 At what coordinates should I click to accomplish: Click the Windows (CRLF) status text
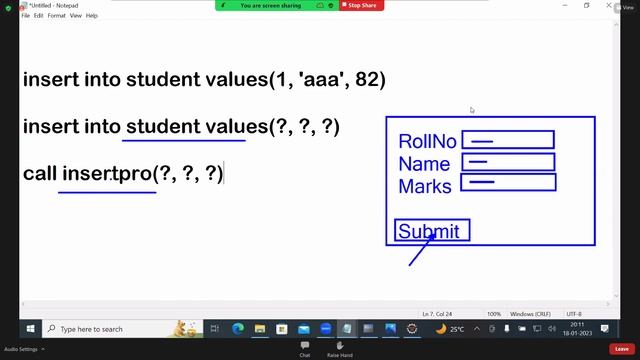tap(530, 314)
